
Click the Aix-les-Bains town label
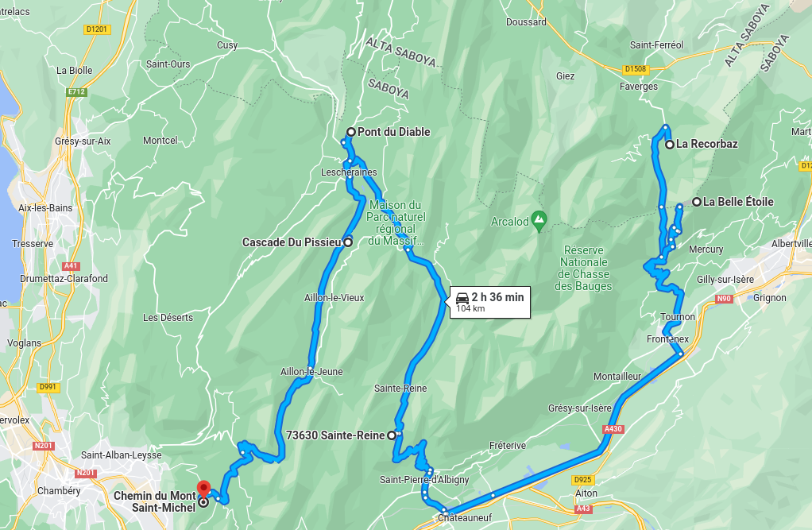pyautogui.click(x=45, y=207)
